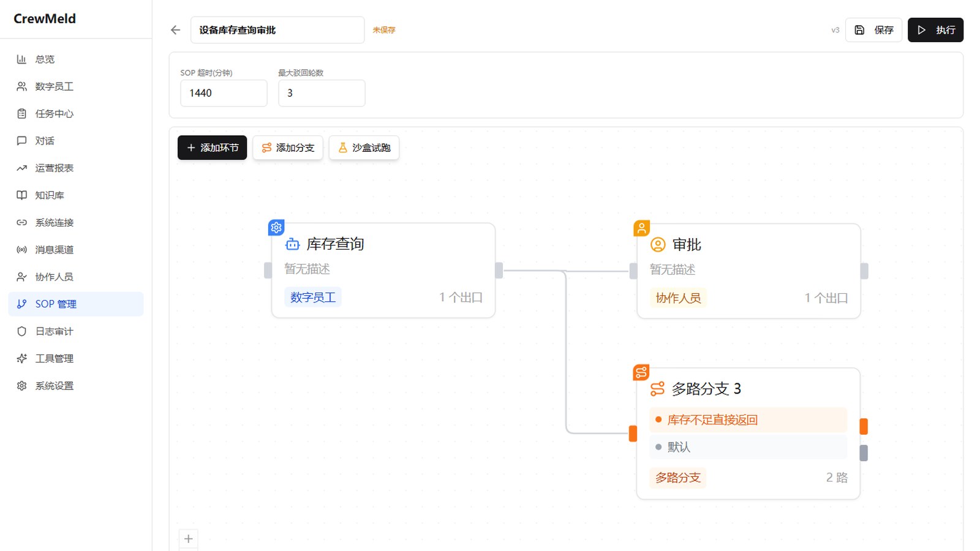Click the 执行 run button
980x551 pixels.
pos(935,30)
